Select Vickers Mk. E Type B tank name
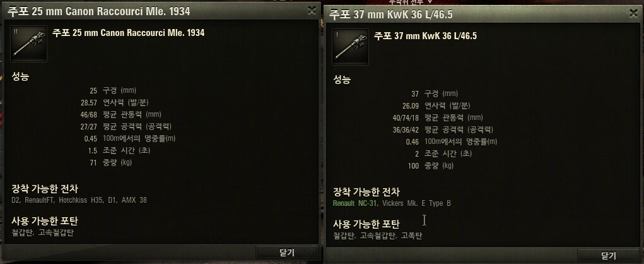This screenshot has width=644, height=264. pos(416,203)
